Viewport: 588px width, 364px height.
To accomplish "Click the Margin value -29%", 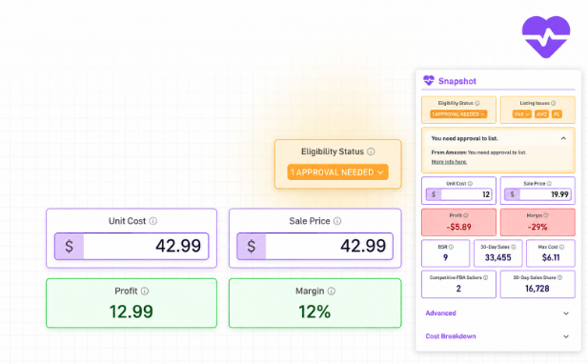I will coord(537,227).
